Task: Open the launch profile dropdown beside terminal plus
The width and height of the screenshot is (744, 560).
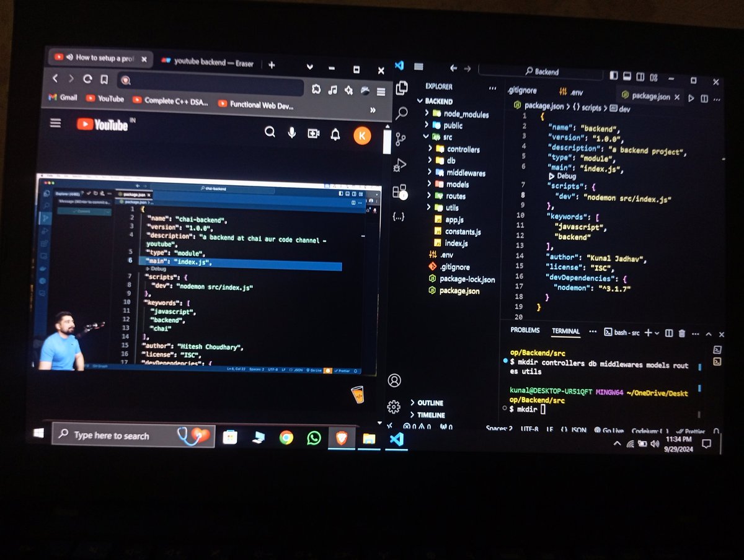Action: pyautogui.click(x=657, y=333)
